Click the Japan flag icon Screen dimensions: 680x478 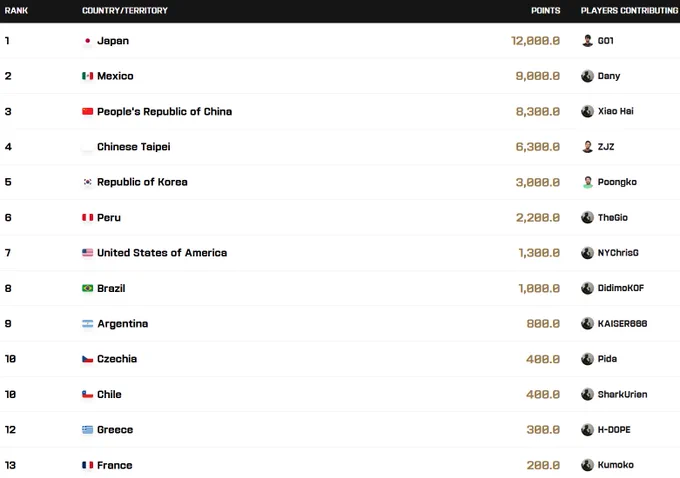coord(88,41)
